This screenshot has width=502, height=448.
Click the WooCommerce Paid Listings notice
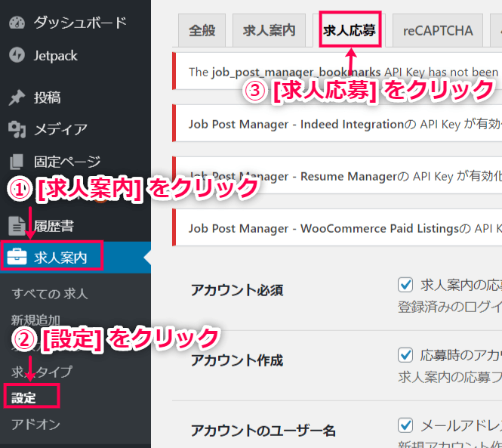point(337,227)
